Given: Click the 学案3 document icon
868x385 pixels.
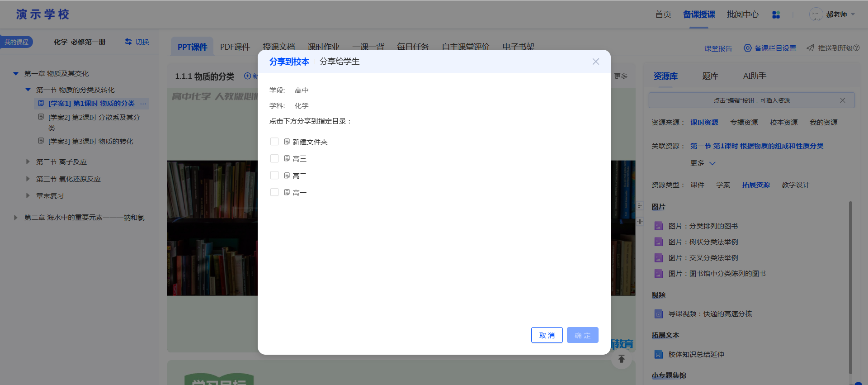Looking at the screenshot, I should 41,141.
